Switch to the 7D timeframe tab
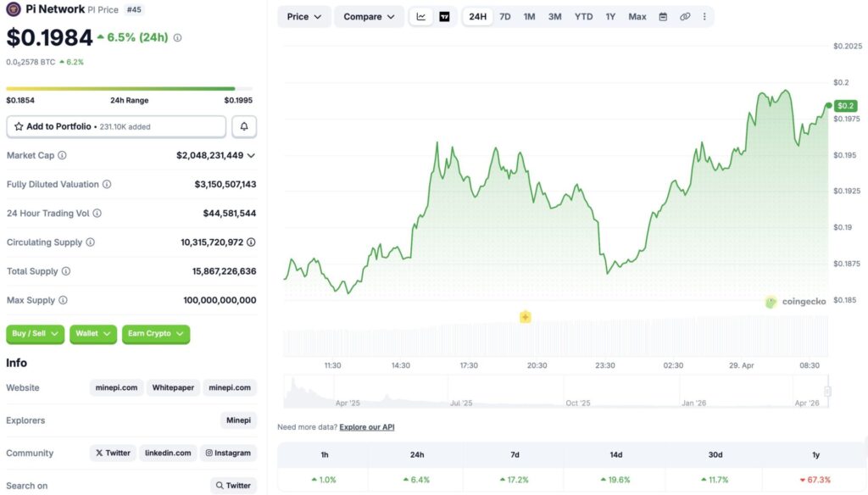The width and height of the screenshot is (868, 495). click(x=504, y=16)
